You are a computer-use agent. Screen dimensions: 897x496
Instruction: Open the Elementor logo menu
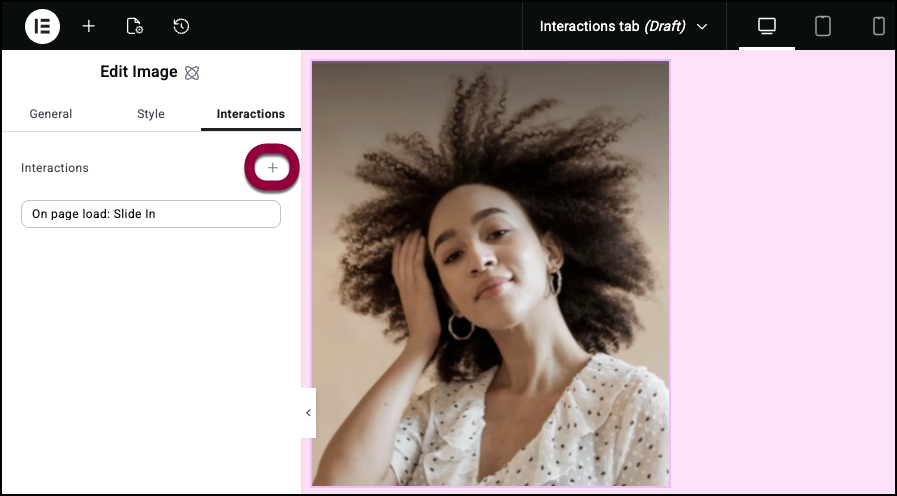pos(42,26)
